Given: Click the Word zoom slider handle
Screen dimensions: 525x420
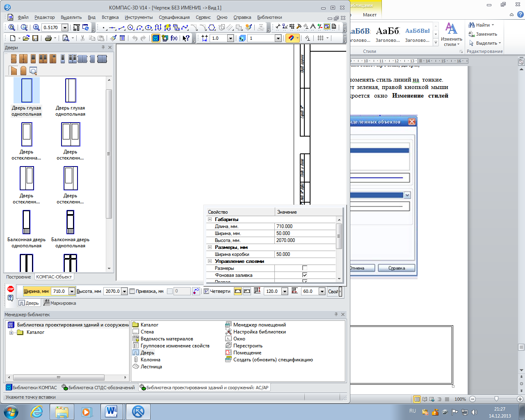Looking at the screenshot, I should [496, 399].
